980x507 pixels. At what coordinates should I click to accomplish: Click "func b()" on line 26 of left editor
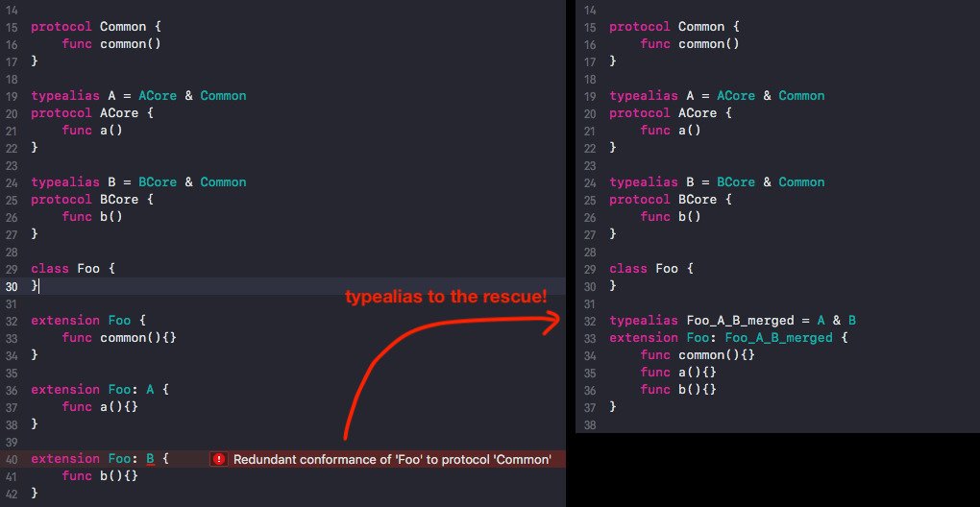(x=92, y=217)
